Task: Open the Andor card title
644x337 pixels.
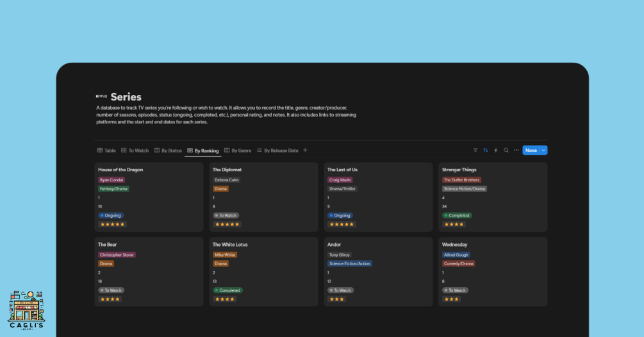Action: click(x=334, y=244)
